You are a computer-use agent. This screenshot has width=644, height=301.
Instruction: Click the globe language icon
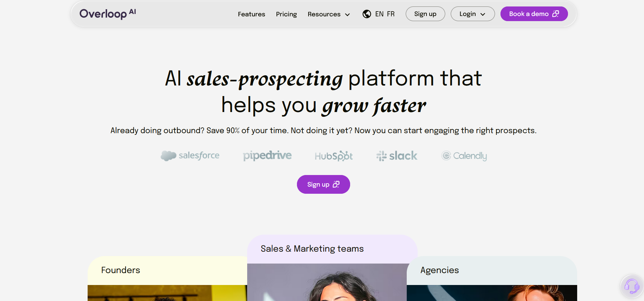367,14
